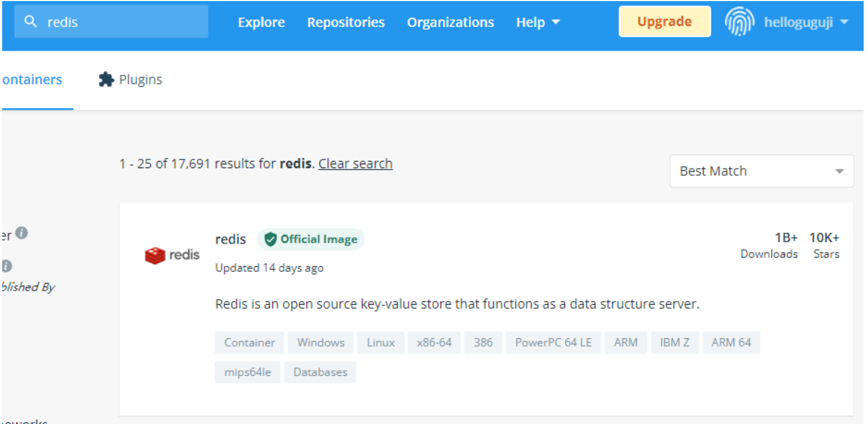Image resolution: width=868 pixels, height=424 pixels.
Task: Switch to the Plugins tab
Action: 130,80
